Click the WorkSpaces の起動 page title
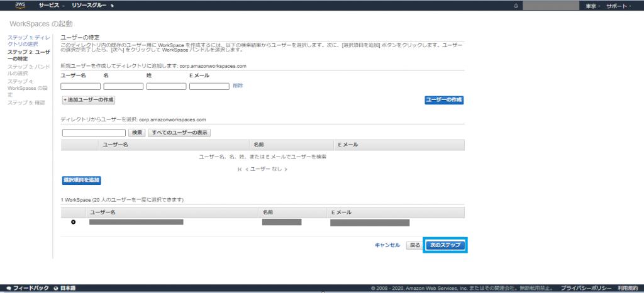 [x=41, y=24]
